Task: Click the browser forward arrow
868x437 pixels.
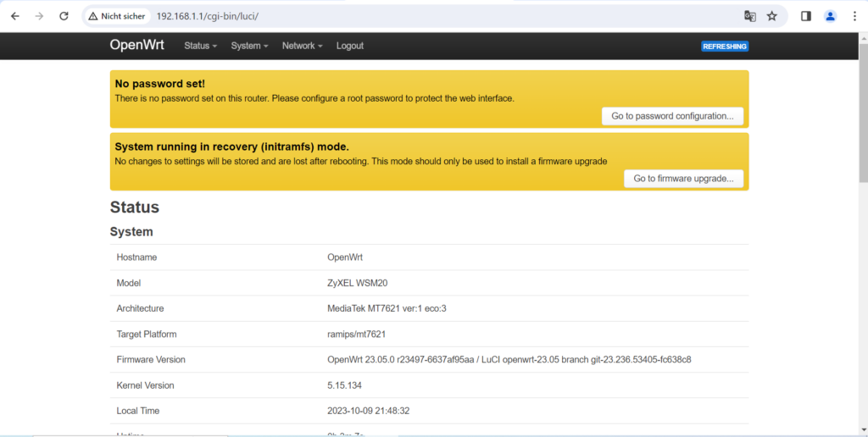Action: tap(39, 16)
